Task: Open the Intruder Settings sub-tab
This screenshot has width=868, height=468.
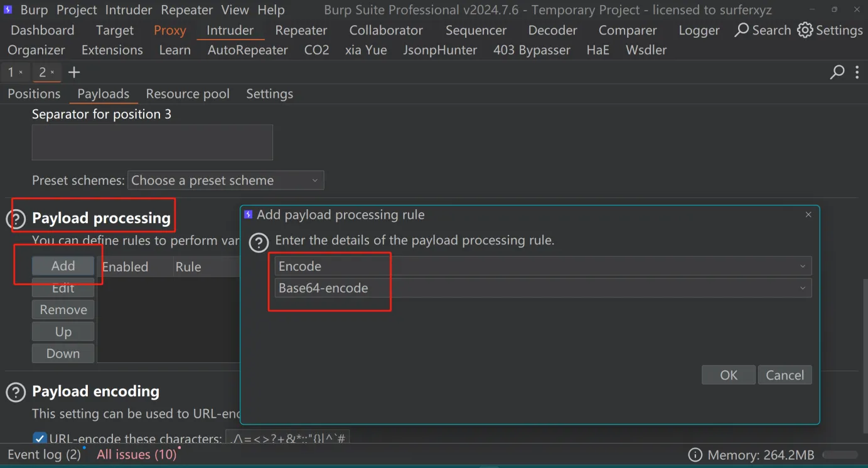Action: (x=270, y=94)
